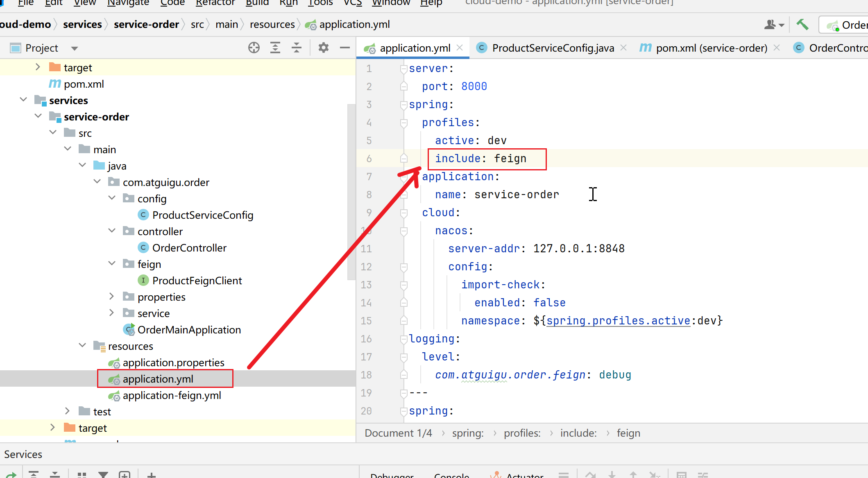Click the Collapse All icon in Project panel
The image size is (868, 478).
297,48
